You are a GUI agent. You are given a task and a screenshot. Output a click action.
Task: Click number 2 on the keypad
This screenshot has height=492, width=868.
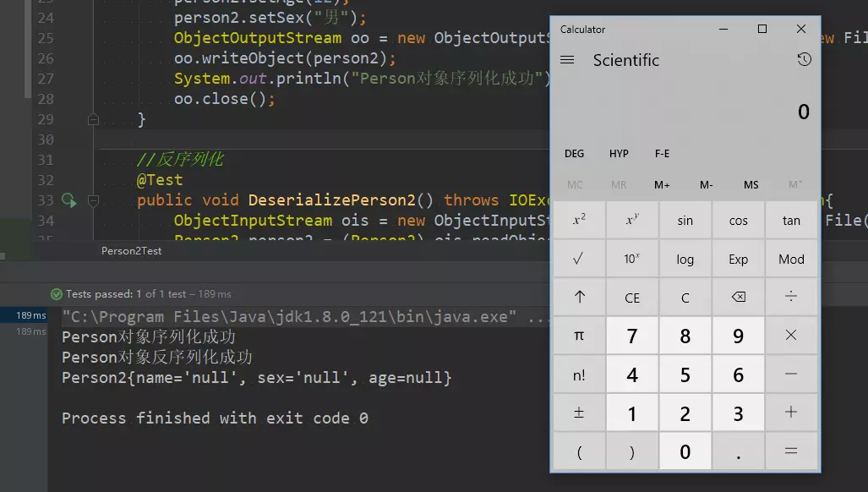685,413
